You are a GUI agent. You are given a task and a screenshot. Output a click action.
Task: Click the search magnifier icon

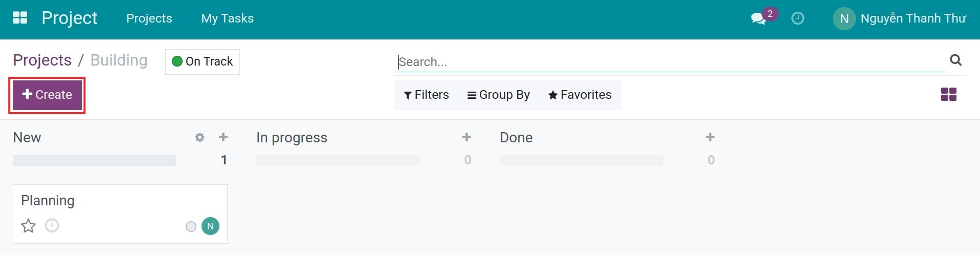[x=955, y=60]
